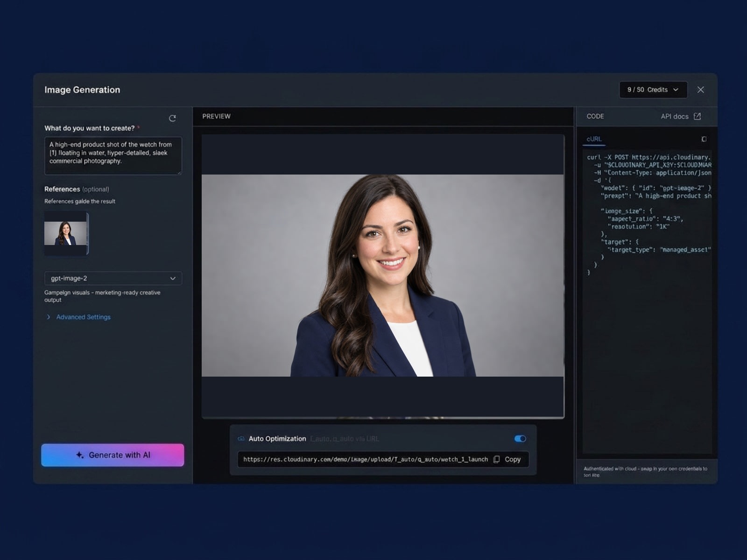Open the gpt-image-2 model dropdown

113,278
